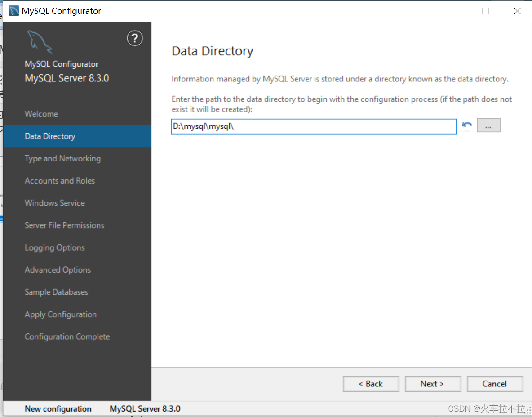Open the browse folder ellipsis button
The width and height of the screenshot is (532, 417).
click(488, 126)
